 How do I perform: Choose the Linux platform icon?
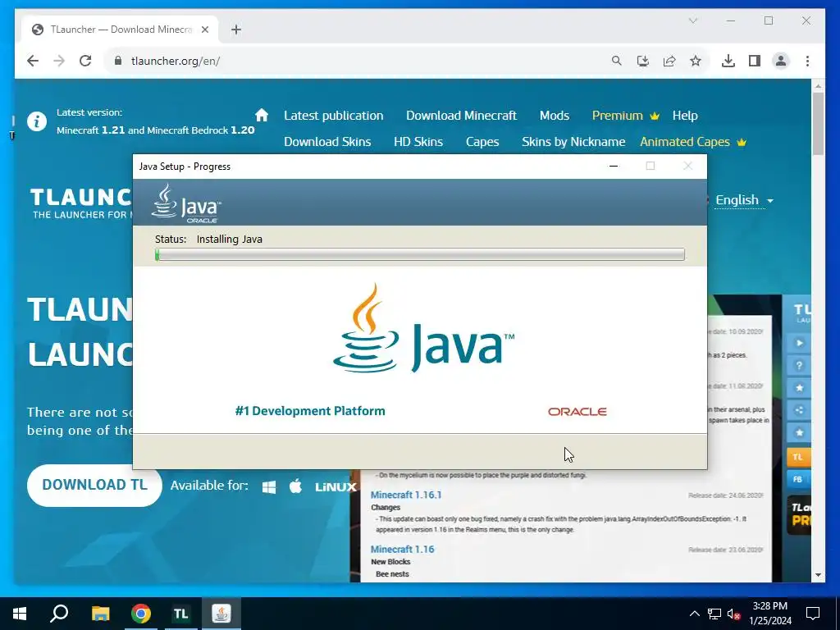(336, 487)
